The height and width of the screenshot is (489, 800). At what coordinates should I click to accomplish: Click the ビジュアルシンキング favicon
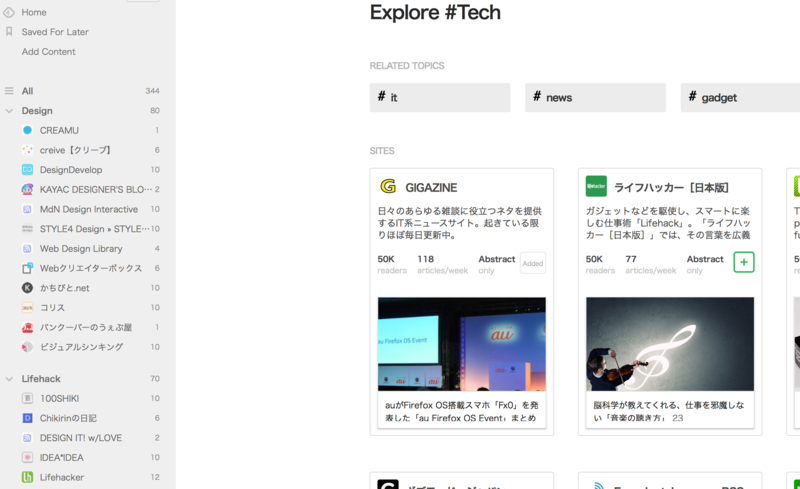point(28,347)
